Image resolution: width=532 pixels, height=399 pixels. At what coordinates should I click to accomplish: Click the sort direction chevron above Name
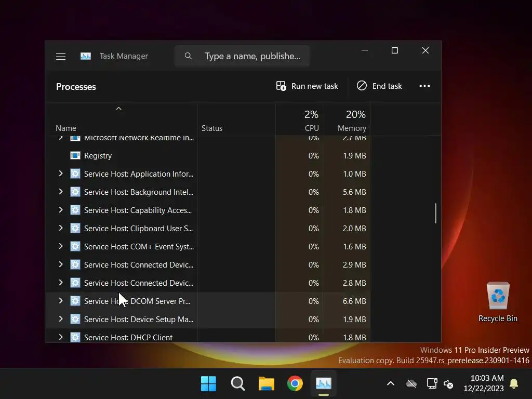pyautogui.click(x=118, y=109)
